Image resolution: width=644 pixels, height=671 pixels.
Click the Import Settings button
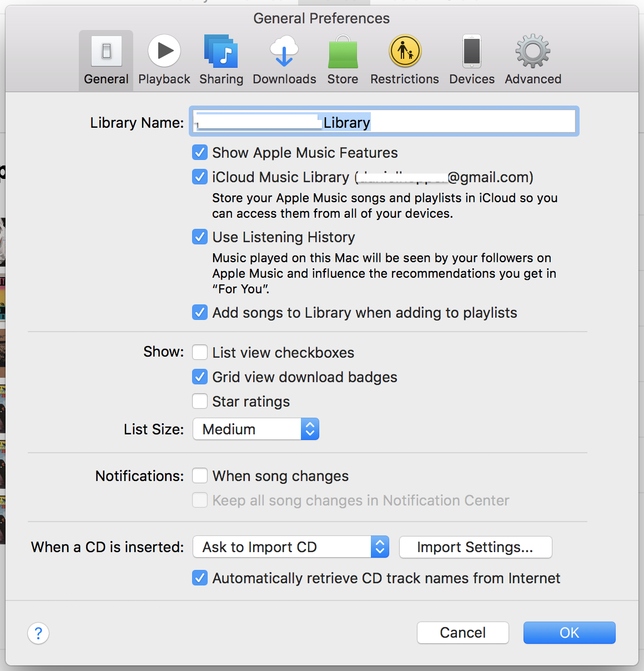click(476, 547)
